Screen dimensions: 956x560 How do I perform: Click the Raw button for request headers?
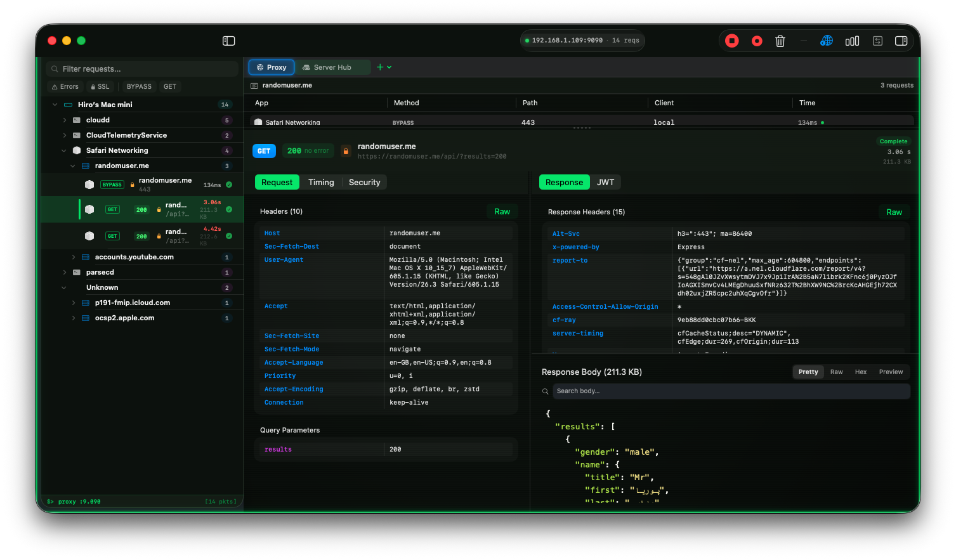[502, 211]
